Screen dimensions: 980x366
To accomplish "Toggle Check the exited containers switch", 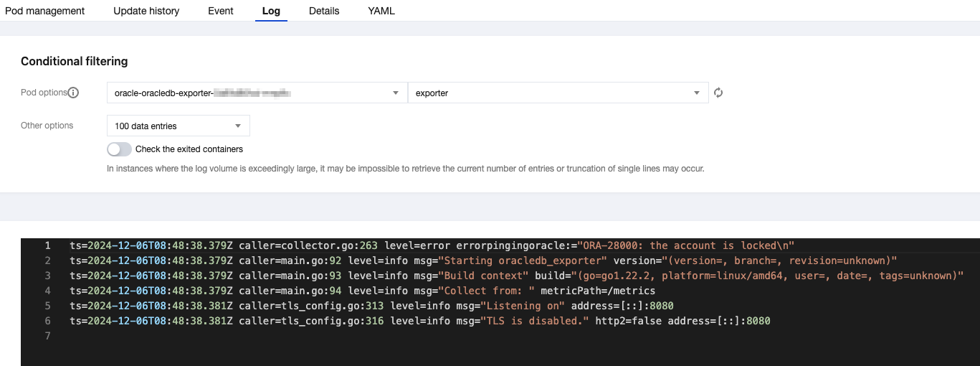I will (x=120, y=149).
